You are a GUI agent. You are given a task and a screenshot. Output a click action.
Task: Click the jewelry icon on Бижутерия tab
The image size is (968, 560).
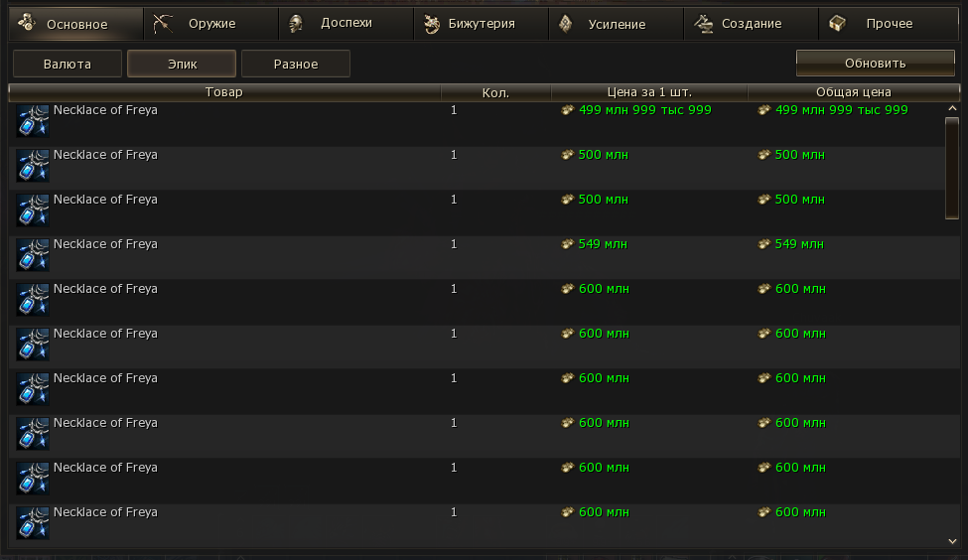coord(431,23)
